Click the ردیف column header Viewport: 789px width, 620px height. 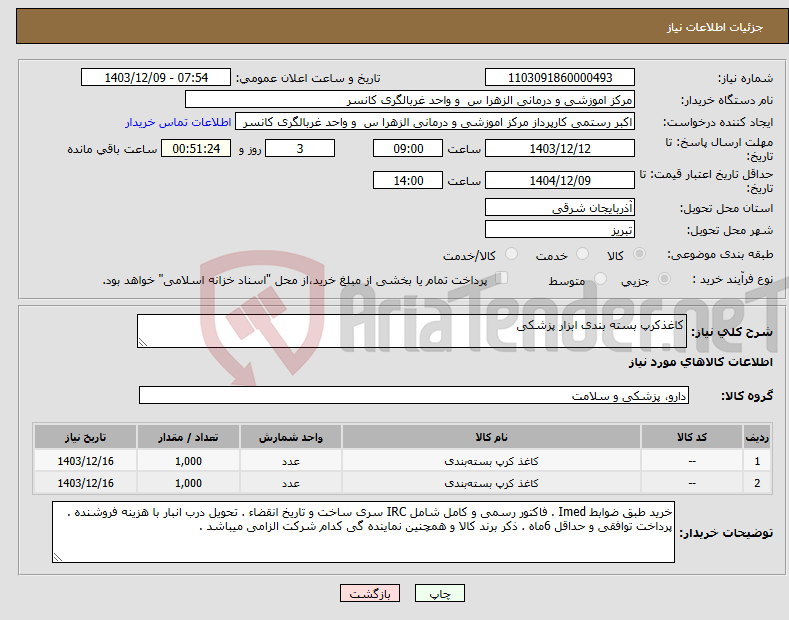point(757,437)
